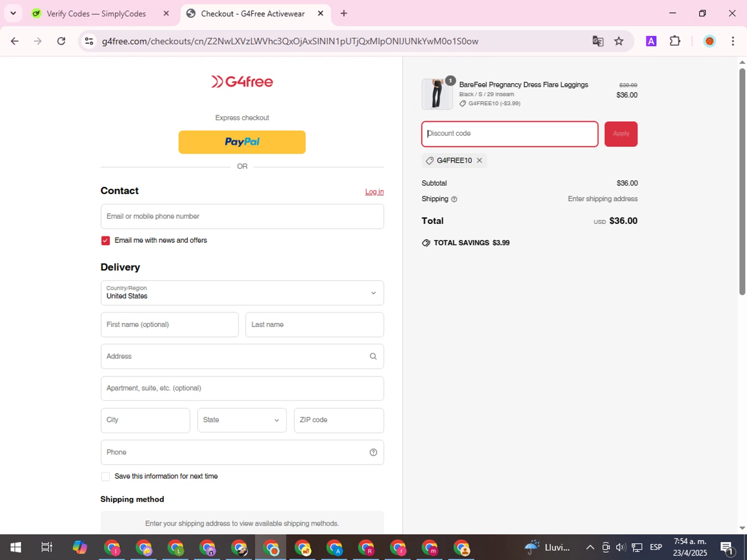Image resolution: width=747 pixels, height=560 pixels.
Task: Uncheck Email me with news and offers
Action: [106, 240]
